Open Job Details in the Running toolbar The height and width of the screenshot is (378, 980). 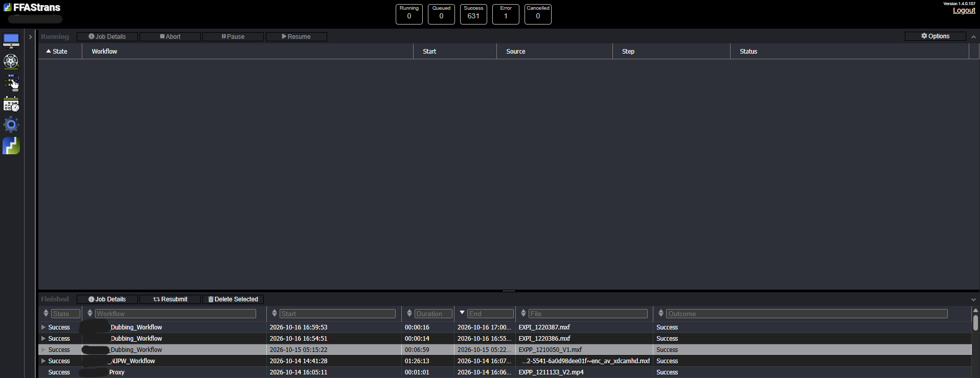[x=107, y=37]
